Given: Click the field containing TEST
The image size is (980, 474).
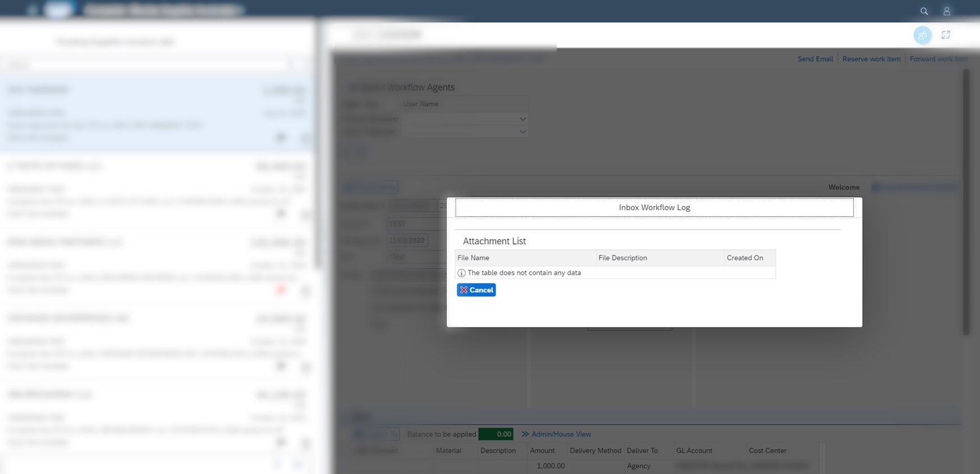Looking at the screenshot, I should 415,224.
